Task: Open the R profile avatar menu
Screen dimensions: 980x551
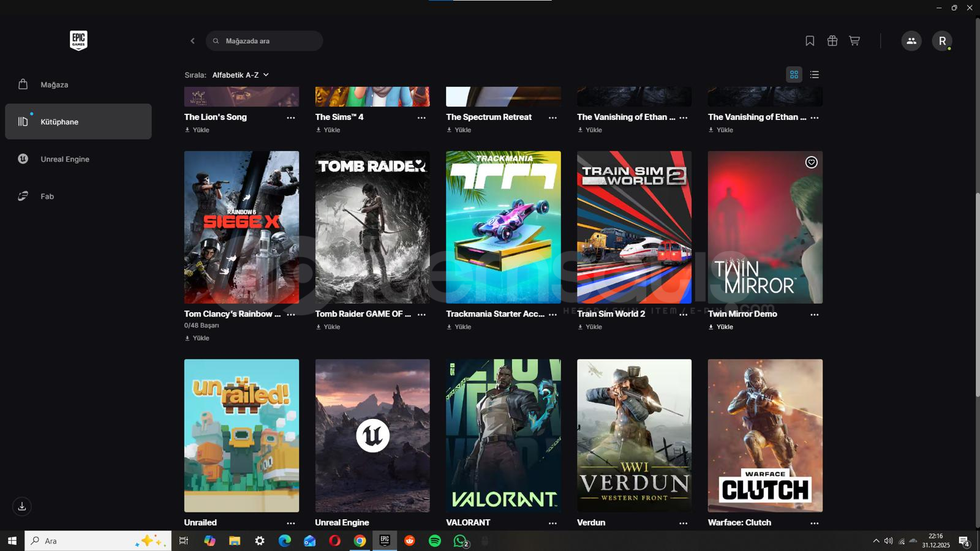Action: (942, 41)
